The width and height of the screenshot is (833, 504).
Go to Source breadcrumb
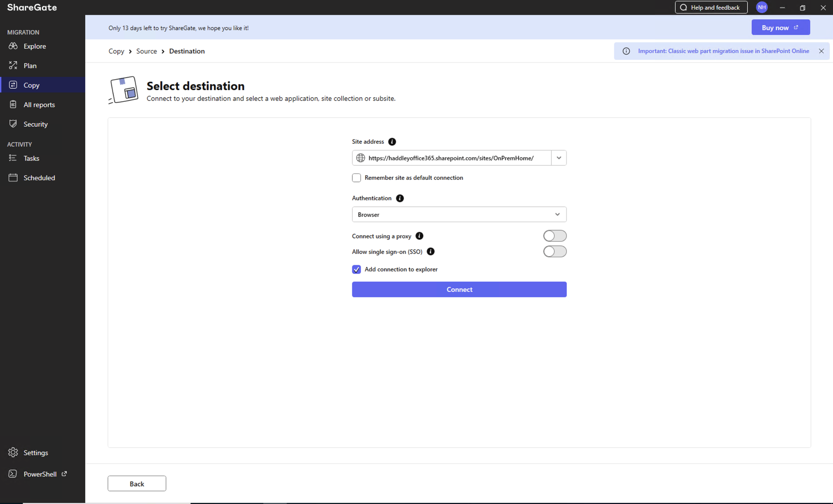[146, 51]
